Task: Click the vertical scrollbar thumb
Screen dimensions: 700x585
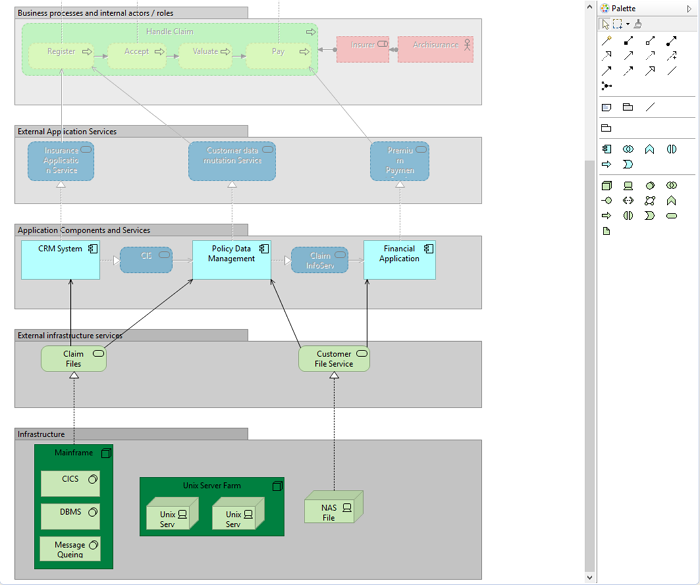Action: pos(589,365)
